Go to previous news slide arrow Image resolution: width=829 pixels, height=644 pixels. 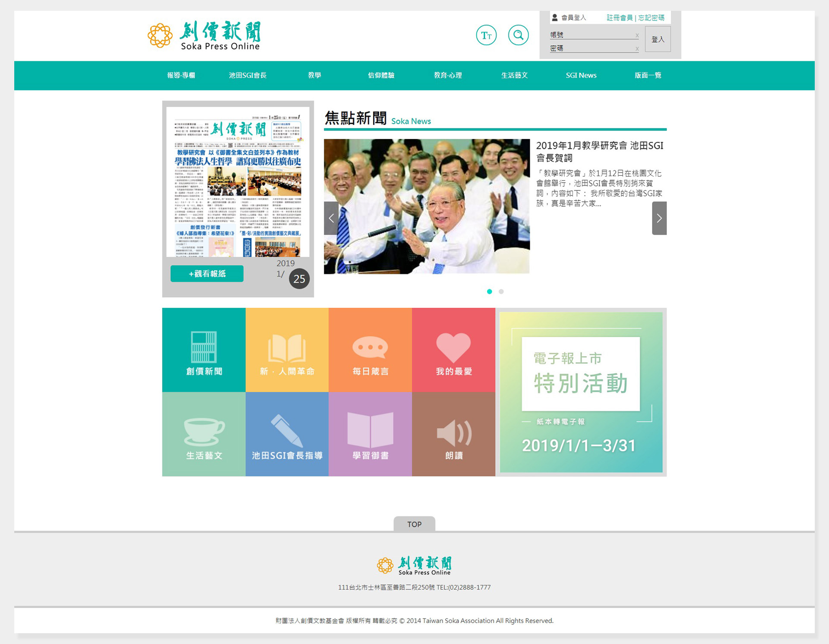(331, 218)
